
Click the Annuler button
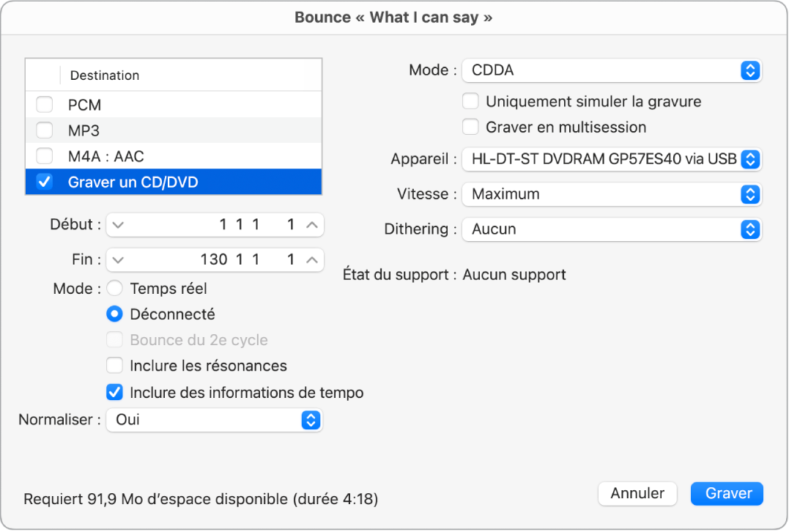637,493
